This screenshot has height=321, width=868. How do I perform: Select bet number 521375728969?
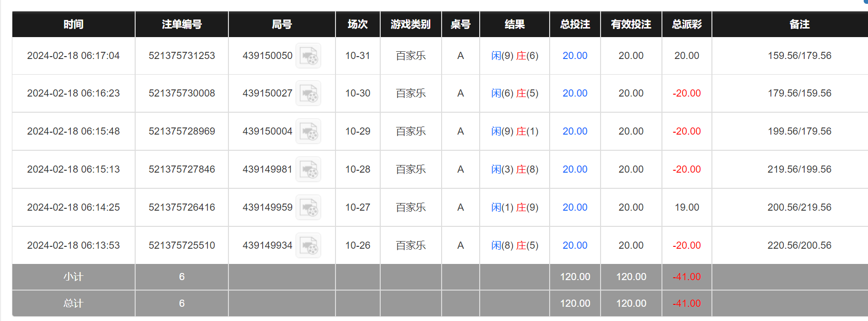(x=182, y=131)
